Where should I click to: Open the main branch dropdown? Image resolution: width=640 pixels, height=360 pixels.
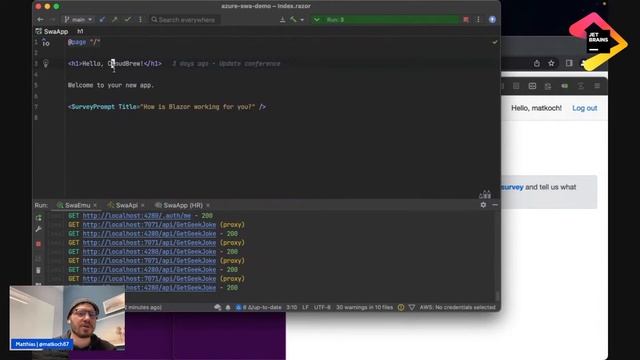coord(78,20)
